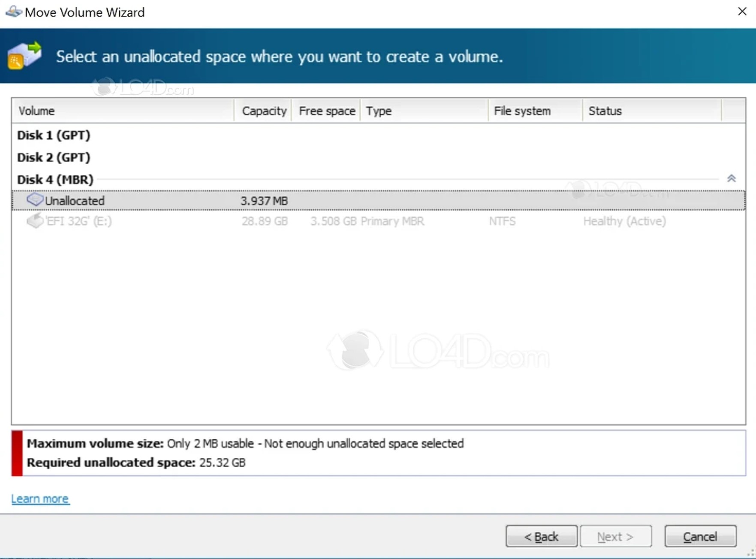Image resolution: width=756 pixels, height=559 pixels.
Task: Expand the Disk 1 (GPT) group
Action: point(54,135)
